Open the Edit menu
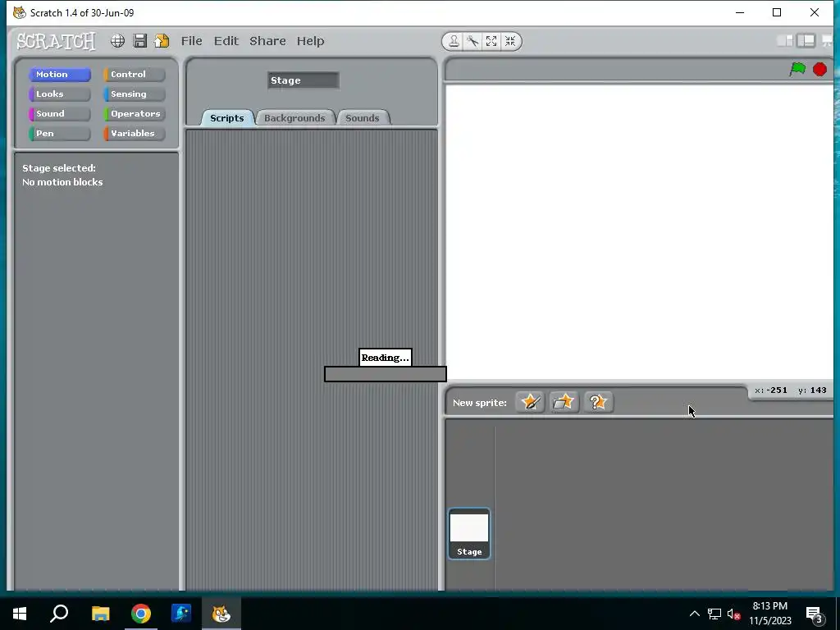This screenshot has width=840, height=630. coord(226,41)
